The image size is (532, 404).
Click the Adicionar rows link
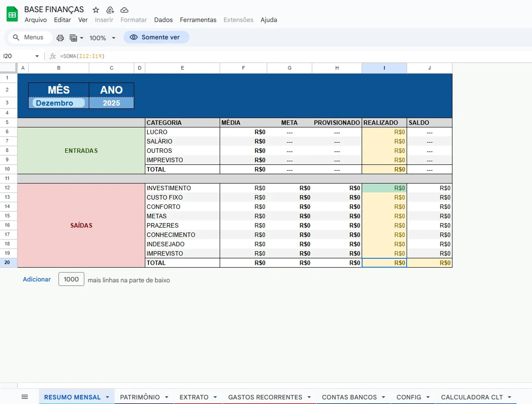point(37,279)
